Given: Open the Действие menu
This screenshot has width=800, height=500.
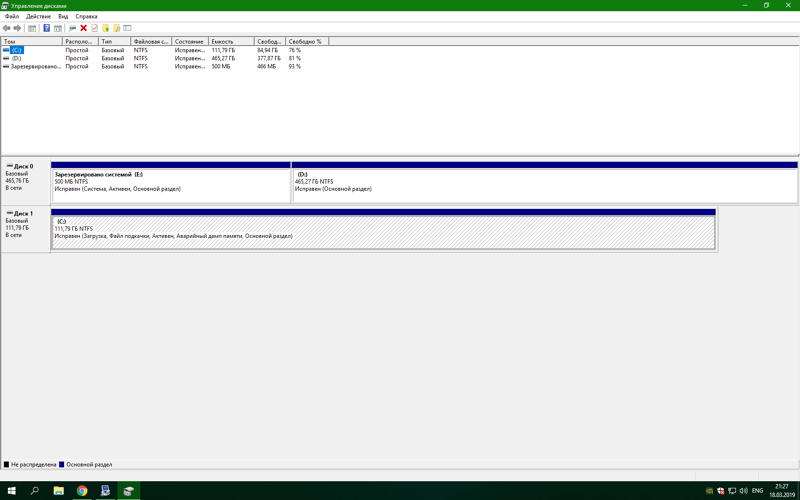Looking at the screenshot, I should 38,17.
